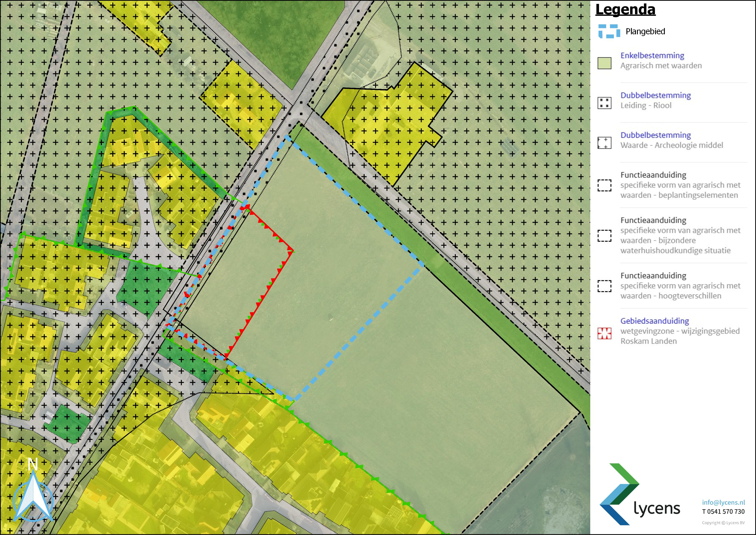Click the Gebiedsaanduiding heading
Image resolution: width=756 pixels, height=535 pixels.
(655, 321)
